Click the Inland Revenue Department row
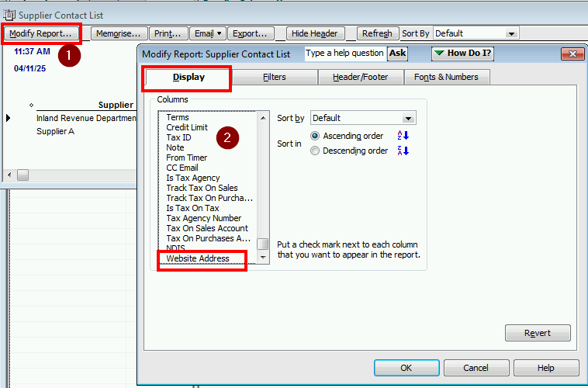Image resolution: width=588 pixels, height=388 pixels. pos(86,118)
